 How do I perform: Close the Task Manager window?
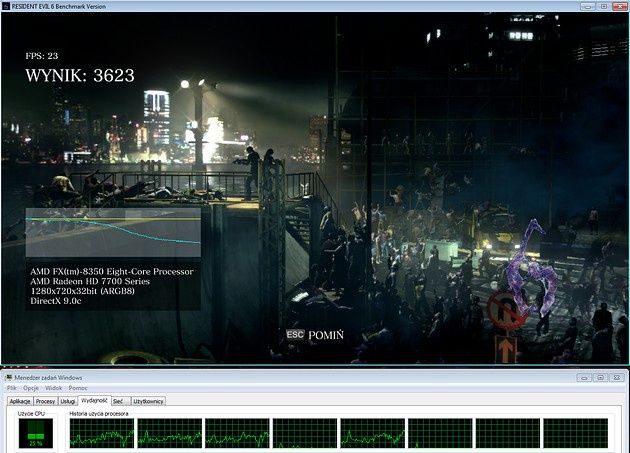[617, 377]
